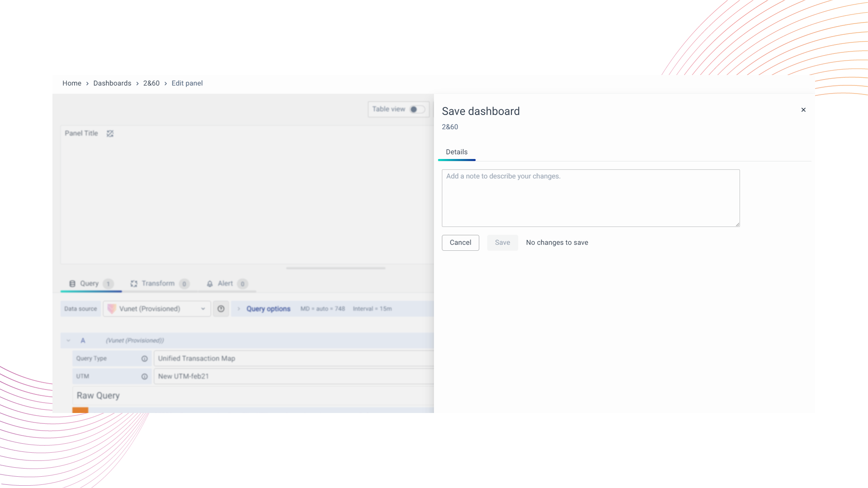Open the data source help icon

[221, 309]
